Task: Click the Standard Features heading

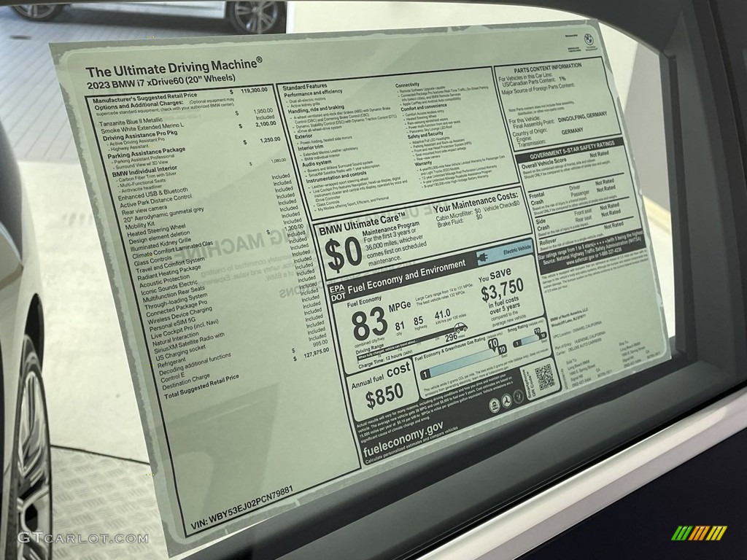Action: click(305, 87)
